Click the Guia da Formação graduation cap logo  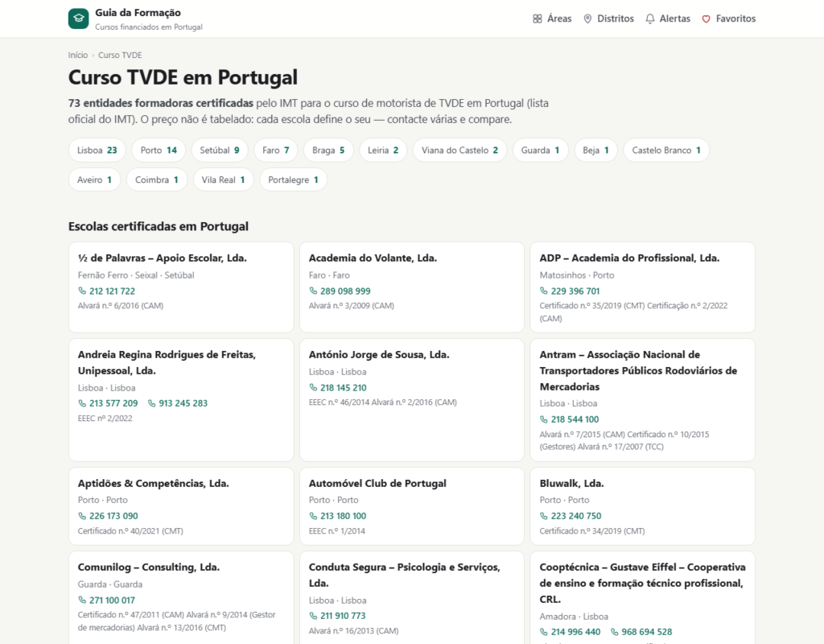click(x=78, y=19)
